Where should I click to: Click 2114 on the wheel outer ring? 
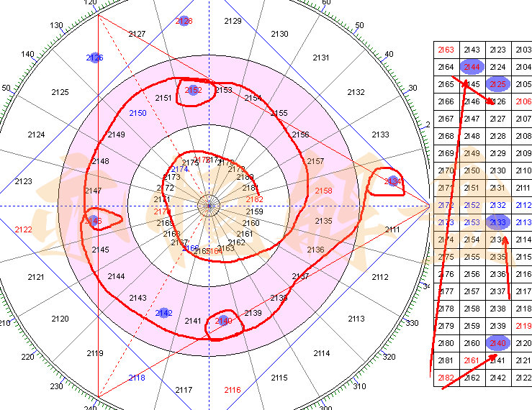(322, 353)
